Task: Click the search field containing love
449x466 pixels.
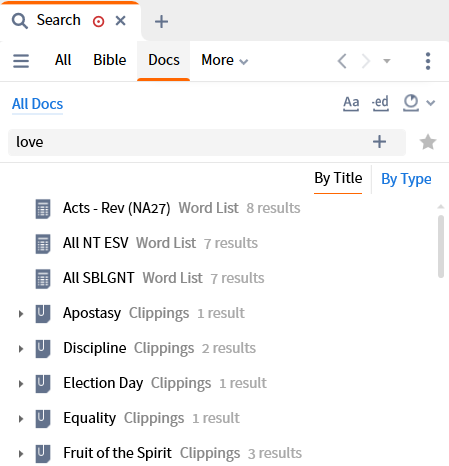Action: 207,142
